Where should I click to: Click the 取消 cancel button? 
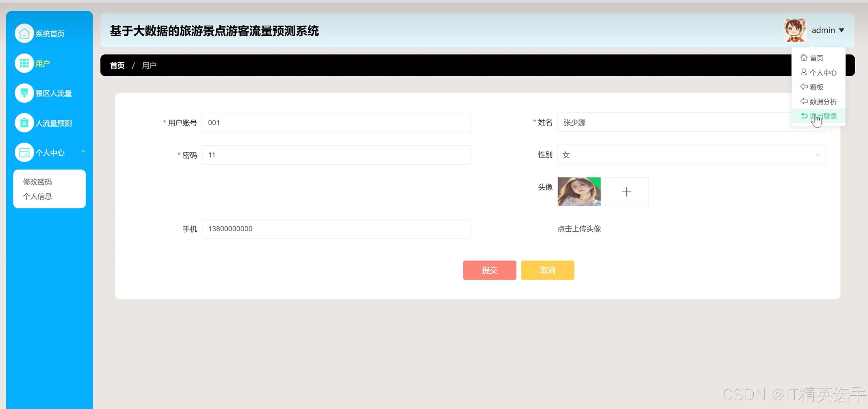pyautogui.click(x=548, y=270)
